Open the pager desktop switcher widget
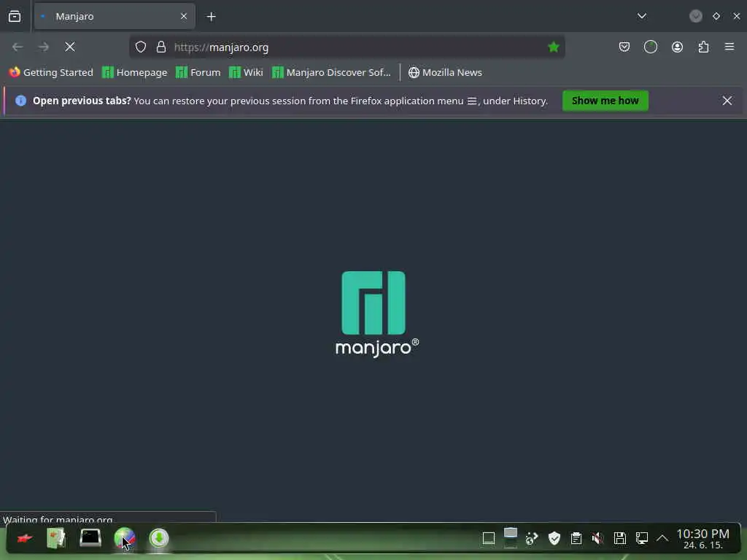 (x=510, y=538)
